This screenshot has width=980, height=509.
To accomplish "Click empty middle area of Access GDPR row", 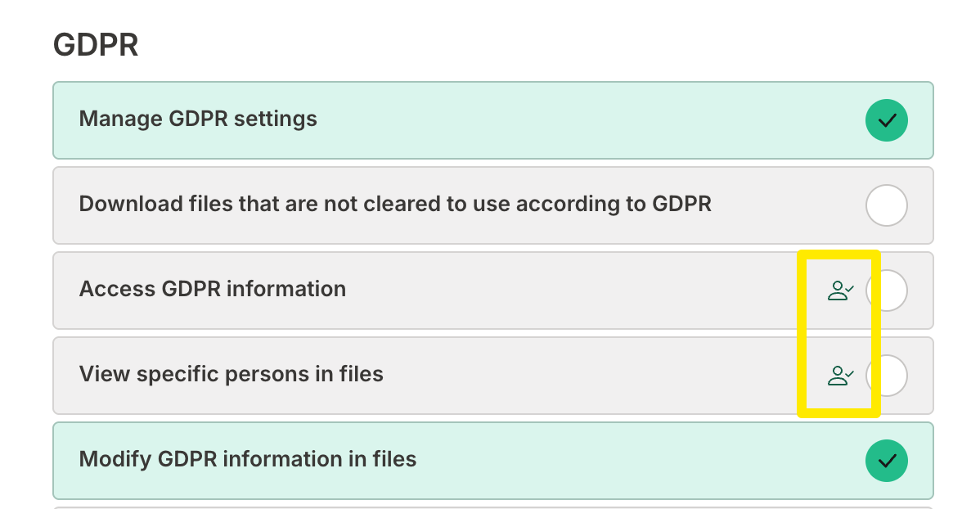I will pos(573,291).
